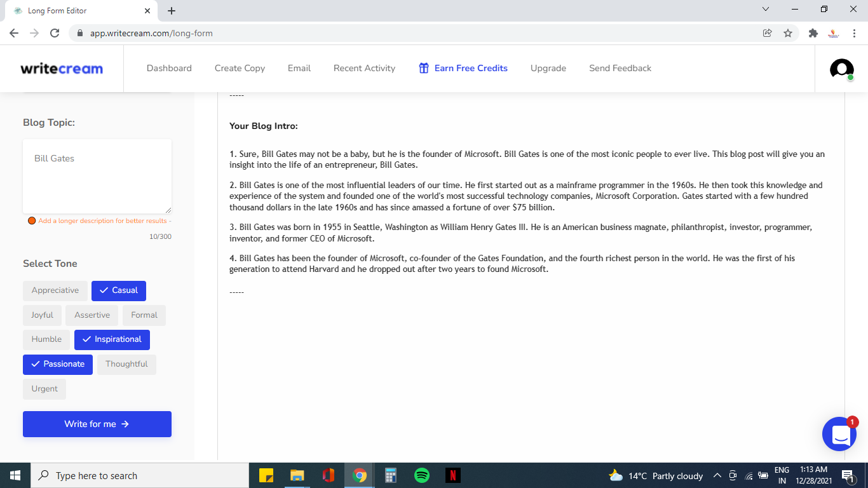Toggle the Urgent tone

coord(44,389)
